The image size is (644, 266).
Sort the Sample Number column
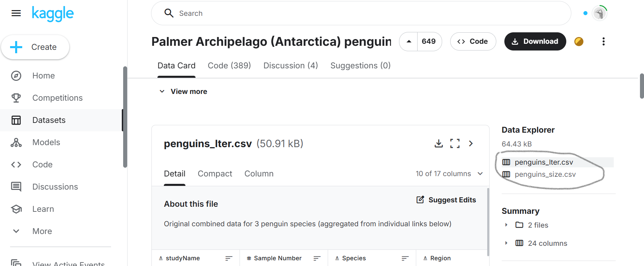click(317, 258)
